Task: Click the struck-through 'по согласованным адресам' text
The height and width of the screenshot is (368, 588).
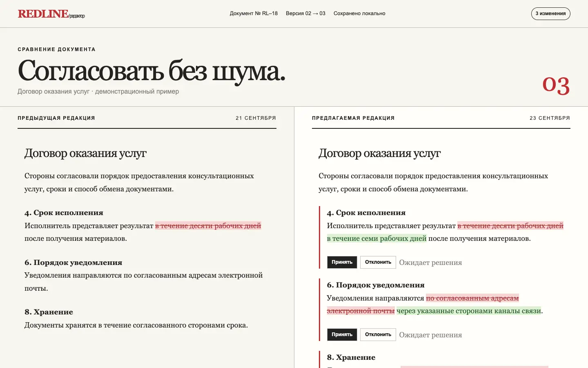Action: click(x=472, y=298)
